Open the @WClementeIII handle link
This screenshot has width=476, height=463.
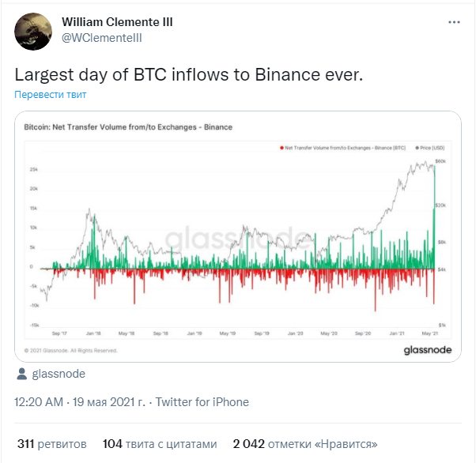[102, 38]
